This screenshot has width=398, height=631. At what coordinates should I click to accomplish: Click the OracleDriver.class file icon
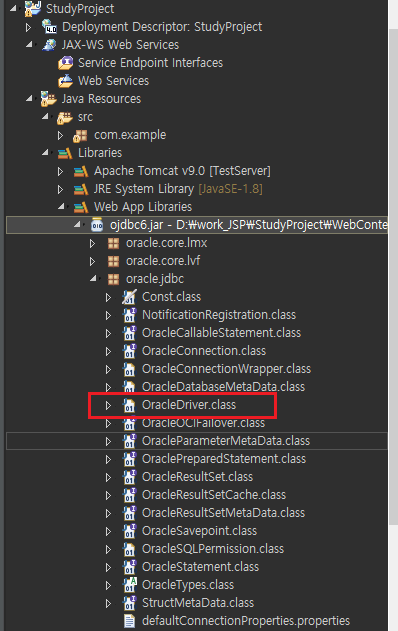[129, 405]
